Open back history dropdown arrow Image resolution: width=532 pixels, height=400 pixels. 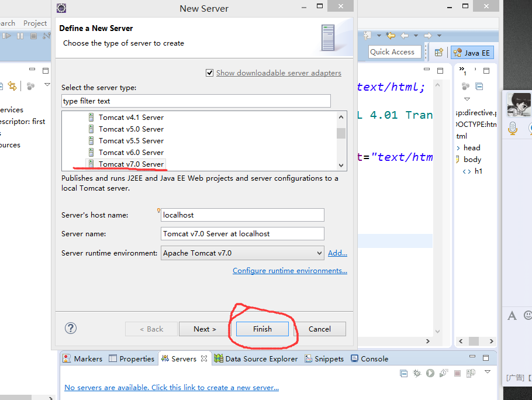[416, 36]
